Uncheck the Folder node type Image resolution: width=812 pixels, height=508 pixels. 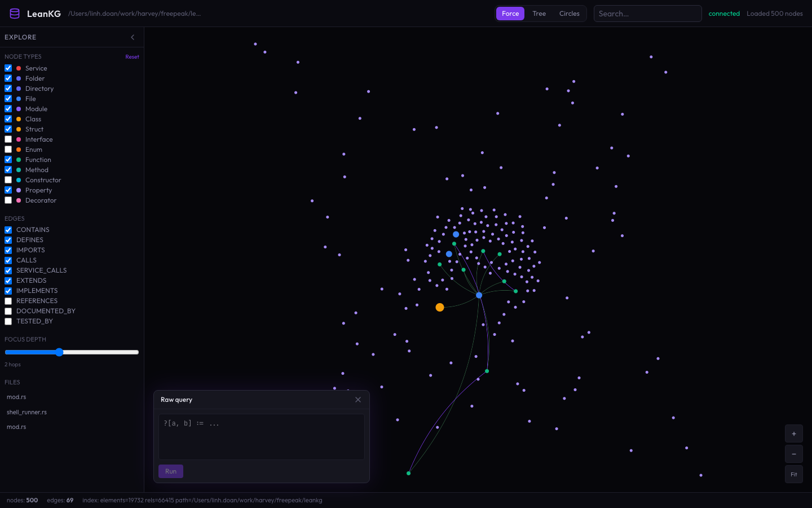[x=8, y=78]
